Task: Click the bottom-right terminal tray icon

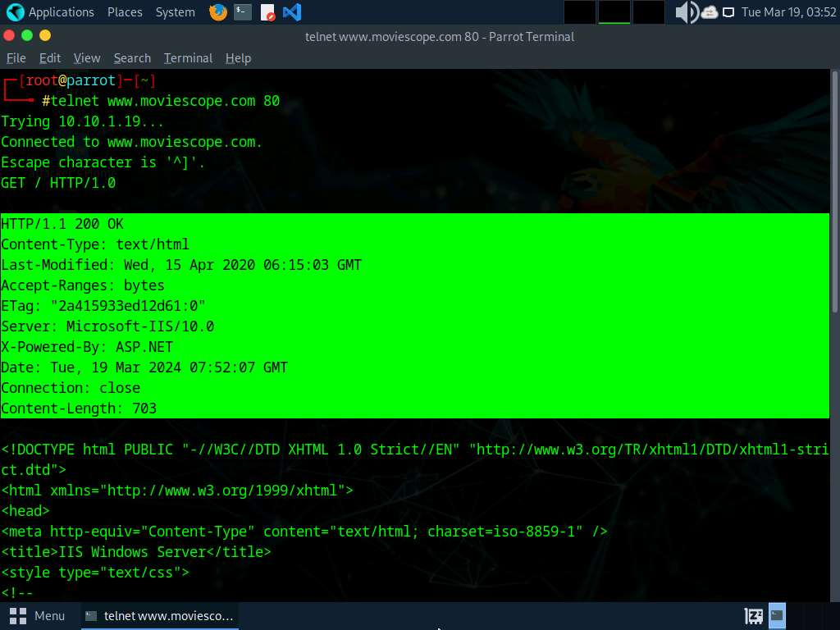Action: point(777,616)
